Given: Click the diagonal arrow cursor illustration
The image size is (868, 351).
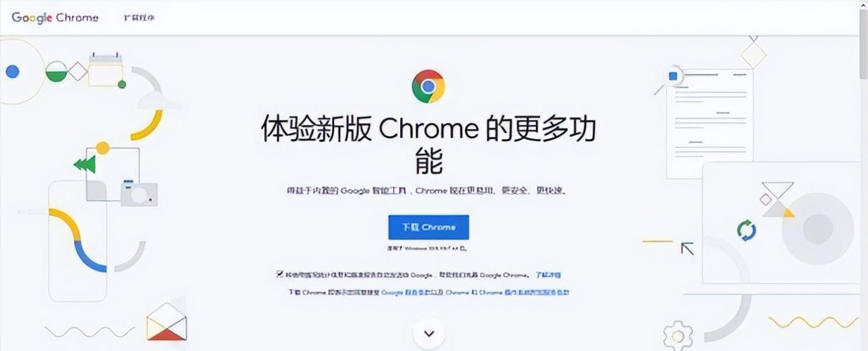Looking at the screenshot, I should pos(687,248).
